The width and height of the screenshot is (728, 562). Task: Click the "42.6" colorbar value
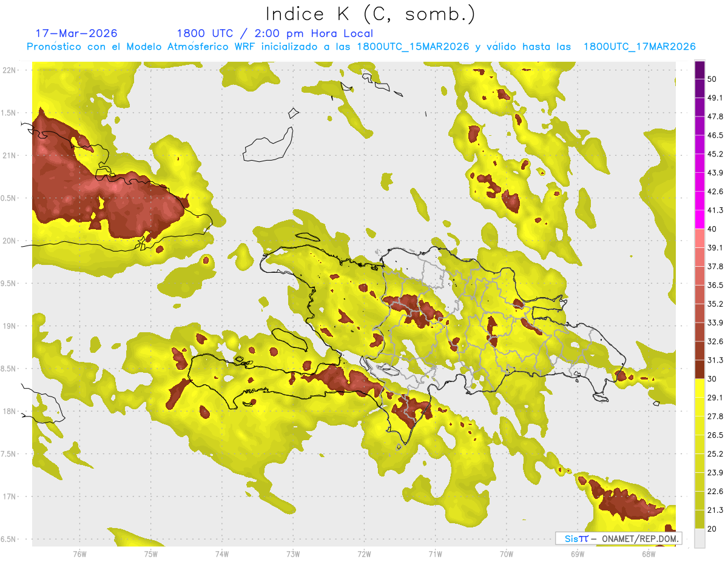pyautogui.click(x=715, y=192)
